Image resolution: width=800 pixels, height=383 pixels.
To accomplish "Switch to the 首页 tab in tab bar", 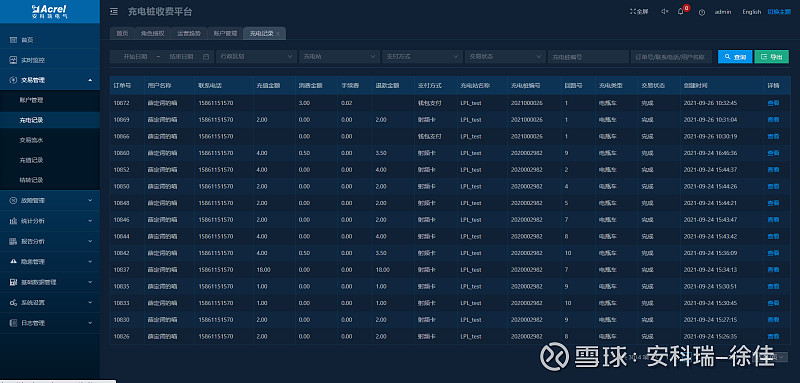I will [122, 34].
